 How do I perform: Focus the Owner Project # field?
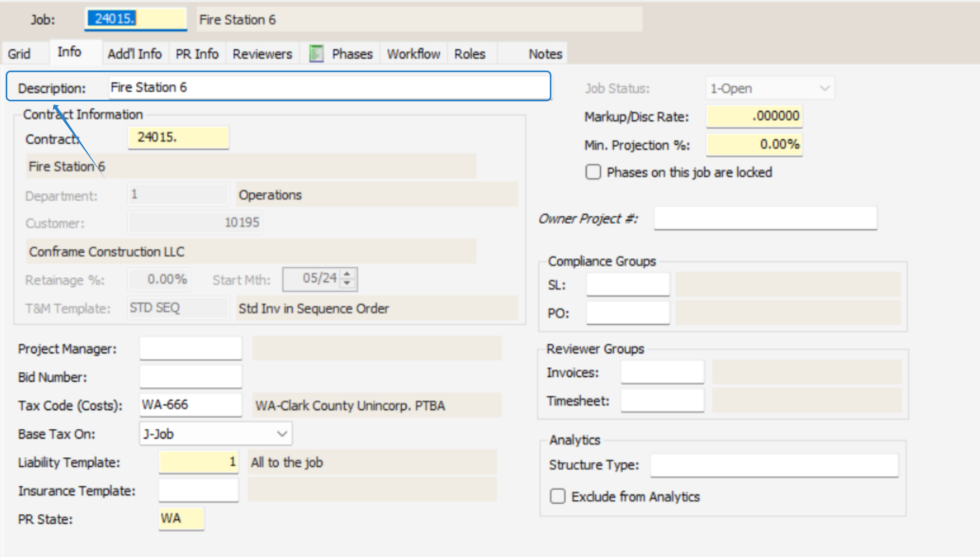(765, 219)
